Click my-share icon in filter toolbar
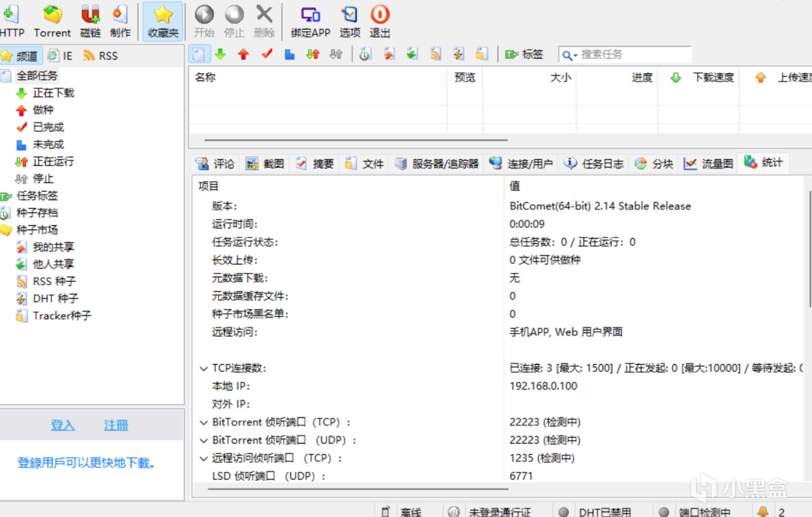Viewport: 812px width, 517px height. tap(389, 55)
